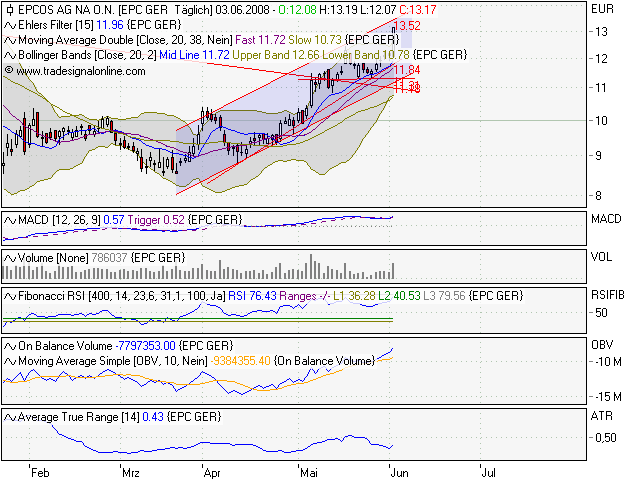Click the Mai marker on time axis

click(x=309, y=473)
